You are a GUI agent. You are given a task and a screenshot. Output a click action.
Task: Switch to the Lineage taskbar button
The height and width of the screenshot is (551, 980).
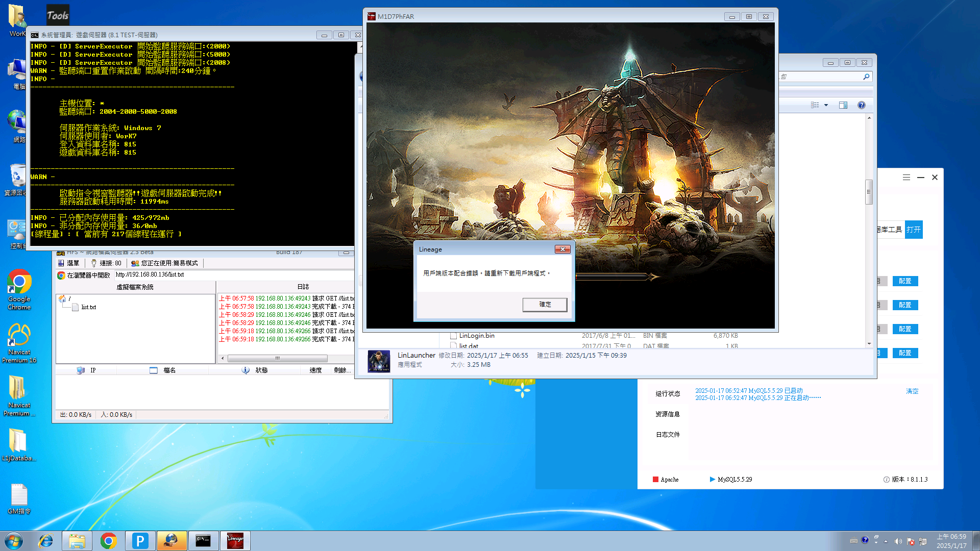(x=235, y=541)
